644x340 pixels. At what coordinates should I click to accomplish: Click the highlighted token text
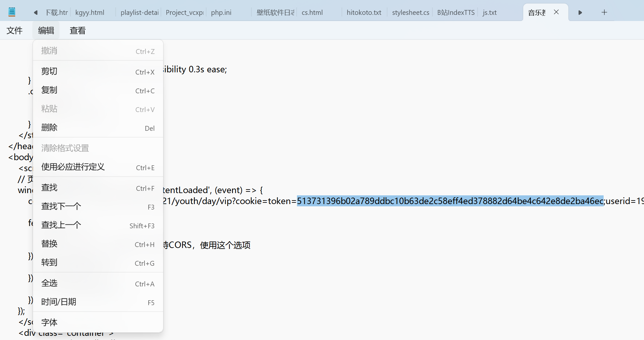450,201
